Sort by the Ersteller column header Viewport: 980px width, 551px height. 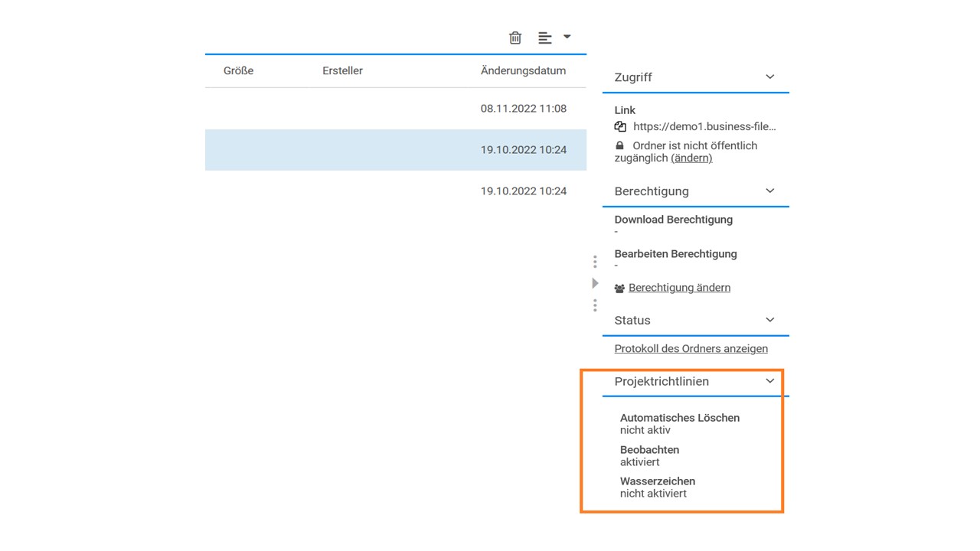coord(342,70)
